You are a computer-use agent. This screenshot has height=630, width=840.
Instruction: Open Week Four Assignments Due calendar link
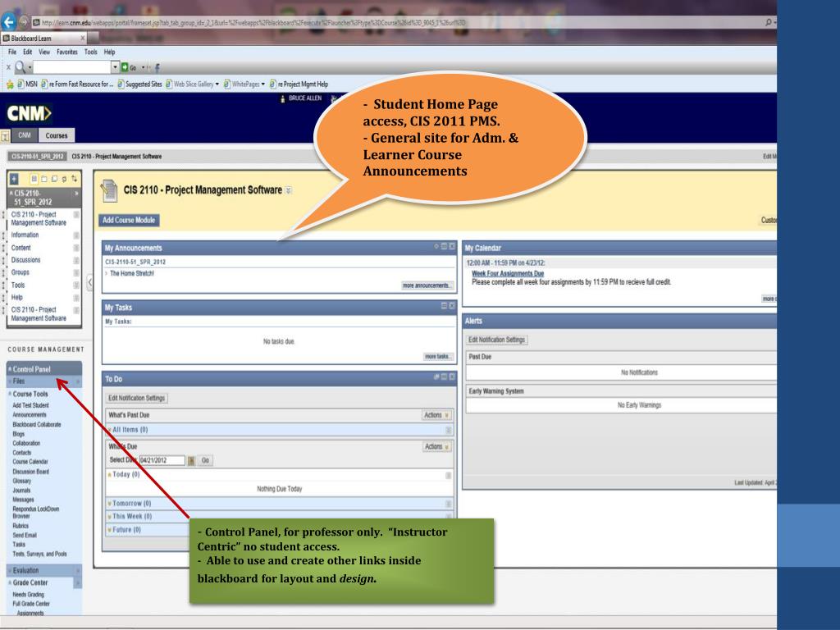coord(507,273)
